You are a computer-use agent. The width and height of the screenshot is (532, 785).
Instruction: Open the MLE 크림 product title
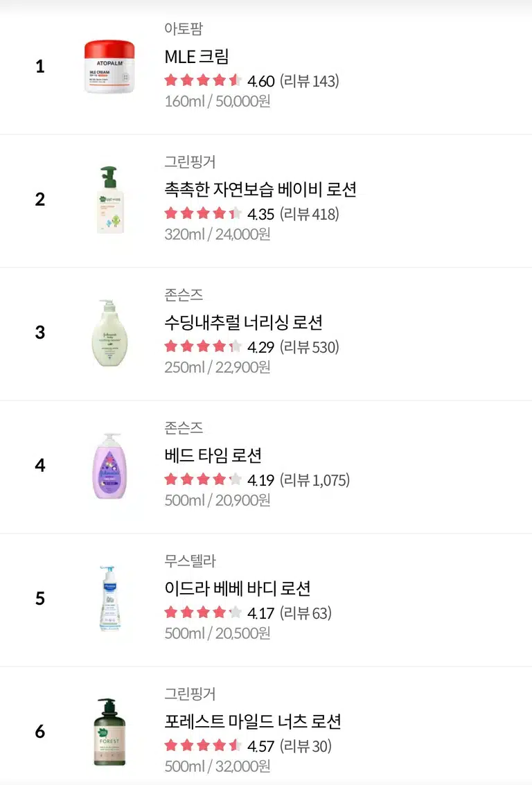click(197, 57)
